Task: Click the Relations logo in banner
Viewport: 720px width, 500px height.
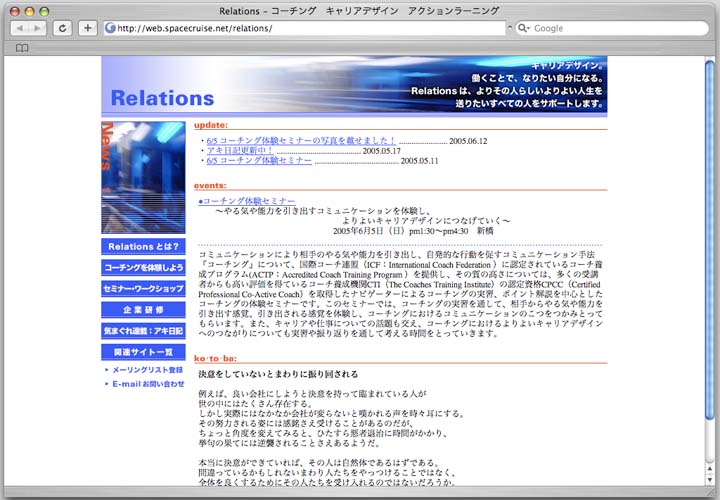Action: coord(162,98)
